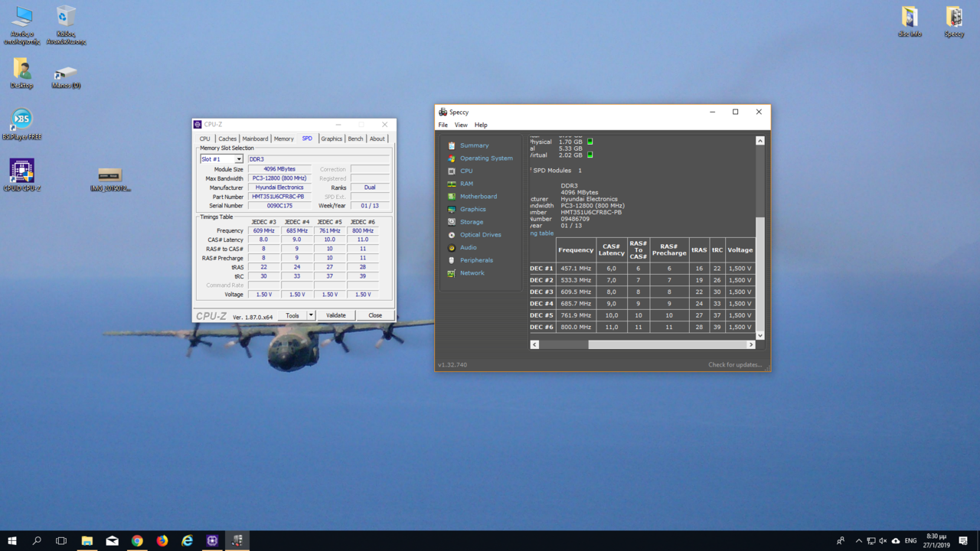
Task: Open Network section in Speccy
Action: coord(472,273)
